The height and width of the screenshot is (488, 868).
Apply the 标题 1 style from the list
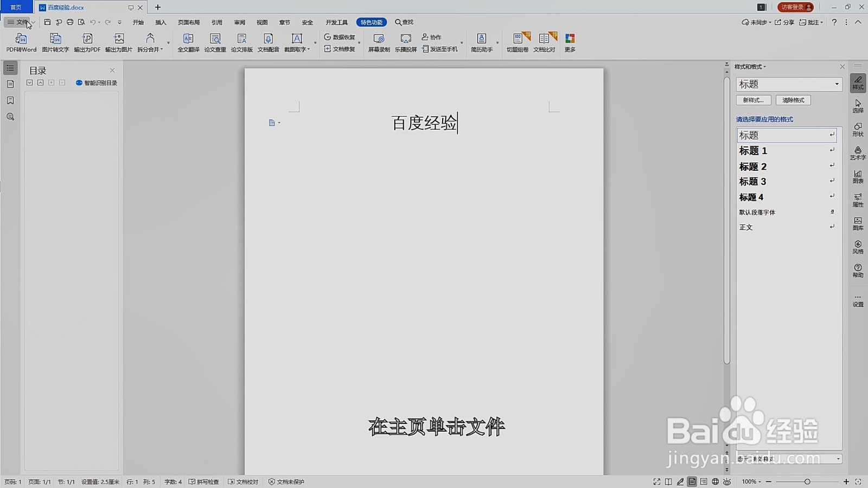pos(786,151)
